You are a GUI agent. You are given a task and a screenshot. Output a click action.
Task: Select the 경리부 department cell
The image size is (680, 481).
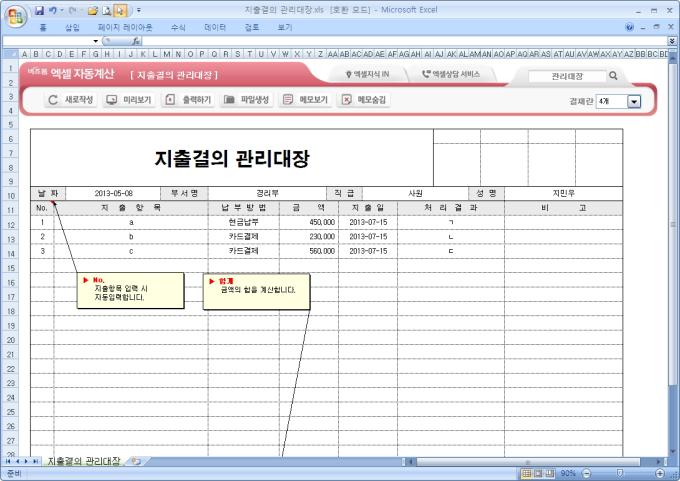click(x=267, y=193)
